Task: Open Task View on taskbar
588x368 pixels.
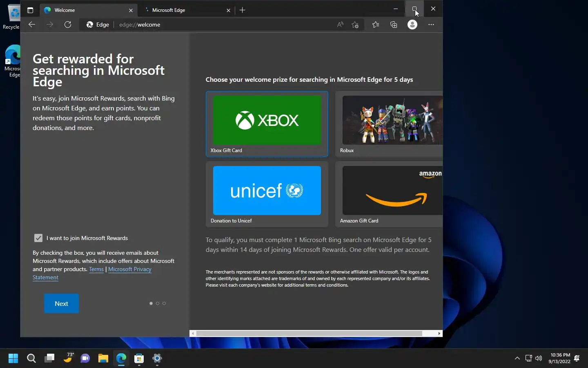Action: click(x=49, y=359)
